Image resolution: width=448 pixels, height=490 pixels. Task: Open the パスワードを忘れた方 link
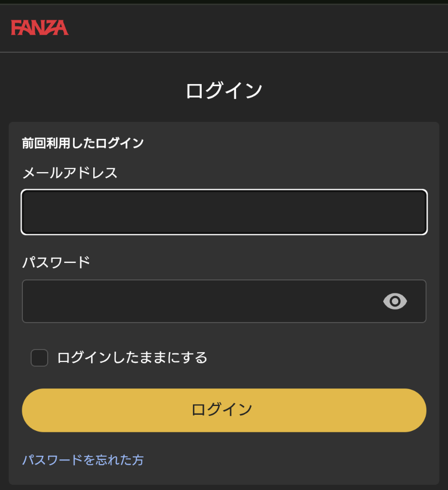[83, 460]
